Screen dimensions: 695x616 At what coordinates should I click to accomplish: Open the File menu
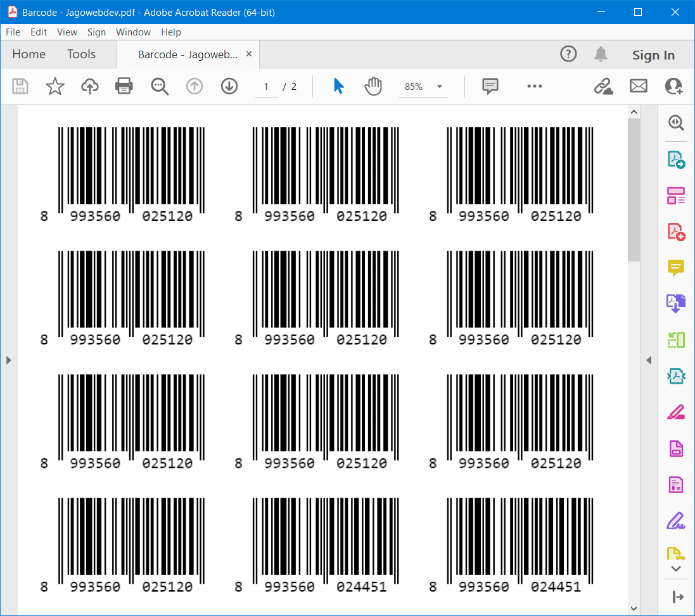point(13,32)
